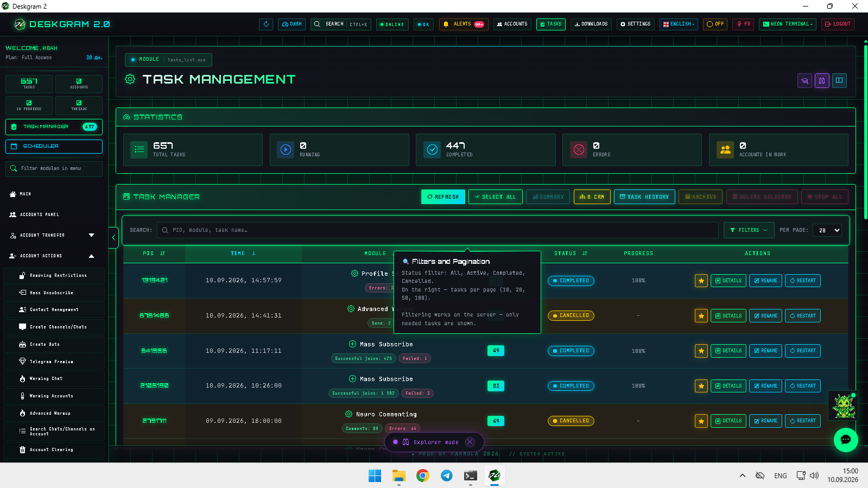Image resolution: width=868 pixels, height=488 pixels.
Task: Open Downloads in the top bar
Action: (x=591, y=24)
